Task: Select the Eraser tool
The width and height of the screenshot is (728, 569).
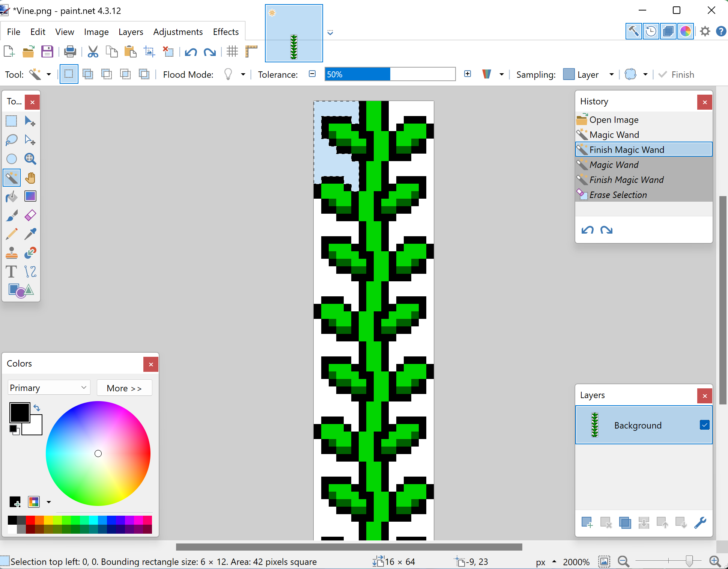Action: pyautogui.click(x=30, y=215)
